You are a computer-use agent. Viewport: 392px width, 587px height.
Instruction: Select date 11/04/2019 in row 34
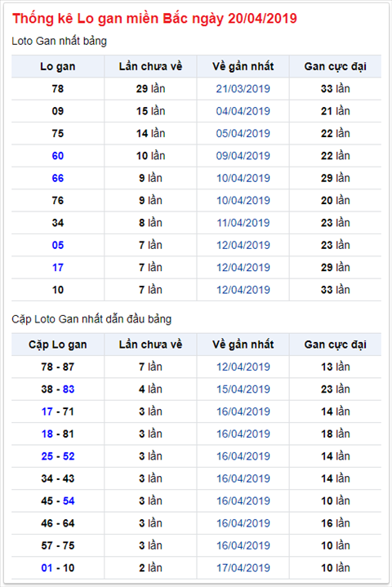tap(243, 223)
